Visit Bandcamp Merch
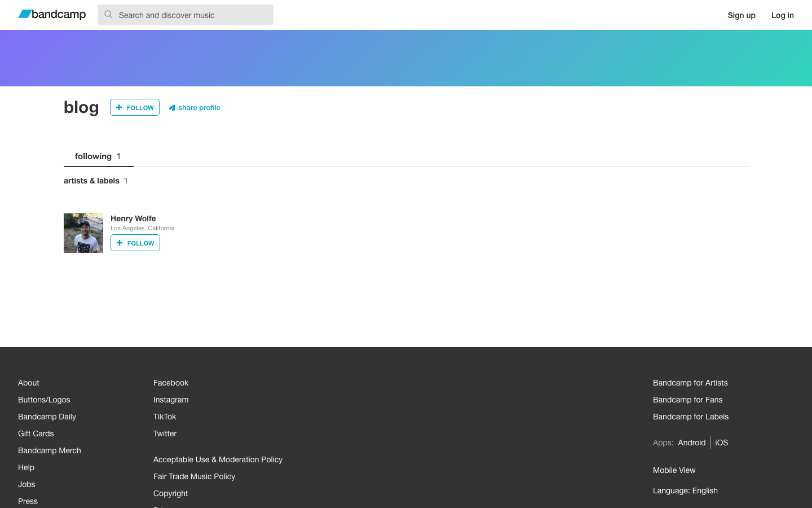The width and height of the screenshot is (812, 508). tap(50, 450)
